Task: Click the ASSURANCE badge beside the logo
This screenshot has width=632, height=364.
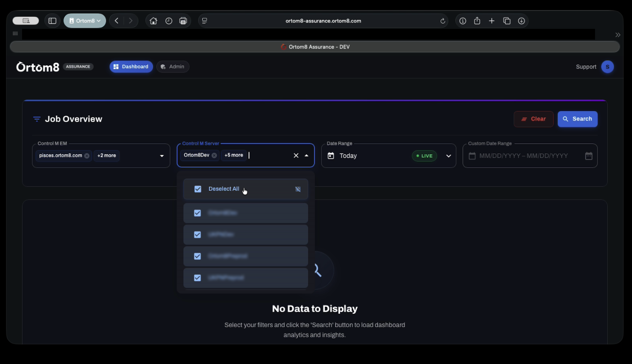Action: 78,67
